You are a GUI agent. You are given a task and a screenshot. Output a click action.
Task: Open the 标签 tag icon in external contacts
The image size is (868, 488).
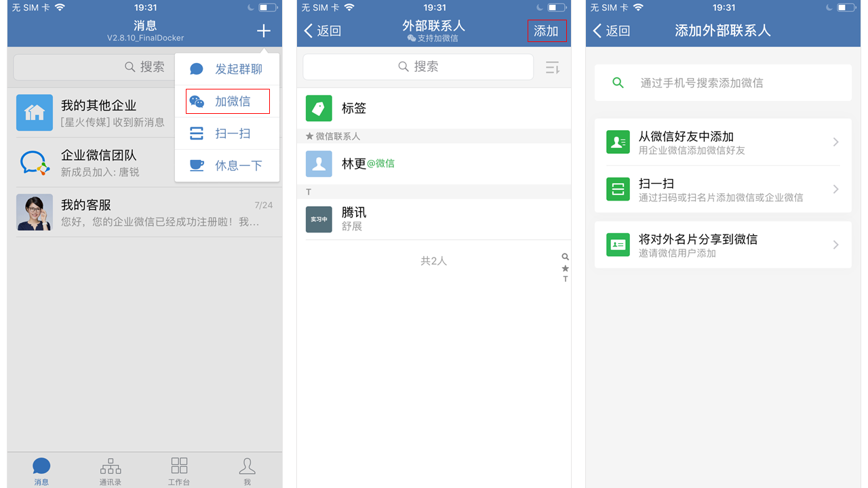click(x=319, y=107)
